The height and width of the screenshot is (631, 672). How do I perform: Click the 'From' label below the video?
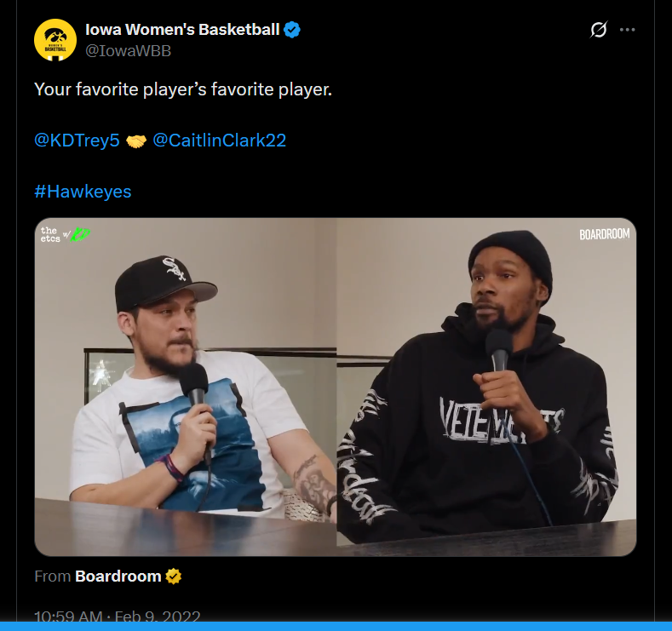[x=52, y=577]
